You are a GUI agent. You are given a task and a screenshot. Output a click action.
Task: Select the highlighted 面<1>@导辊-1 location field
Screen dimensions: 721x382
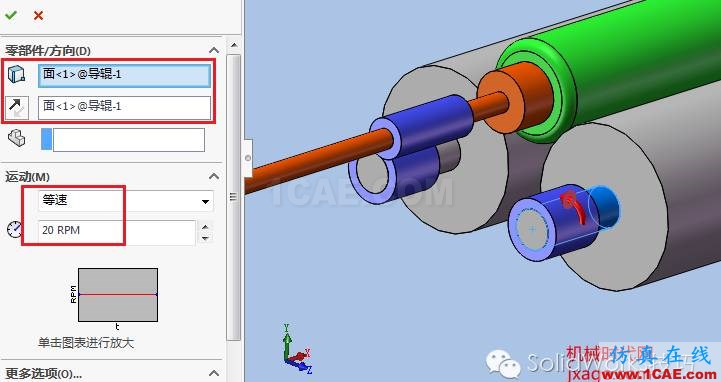coord(124,75)
